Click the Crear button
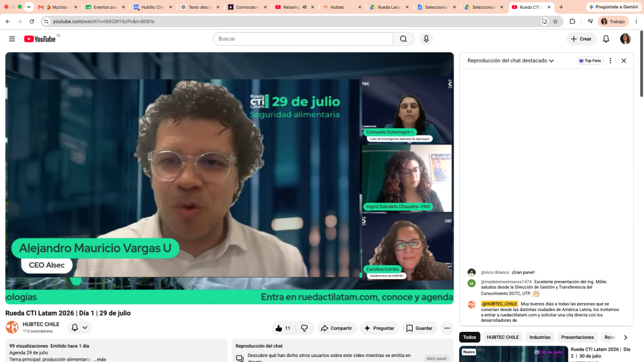 (x=581, y=39)
